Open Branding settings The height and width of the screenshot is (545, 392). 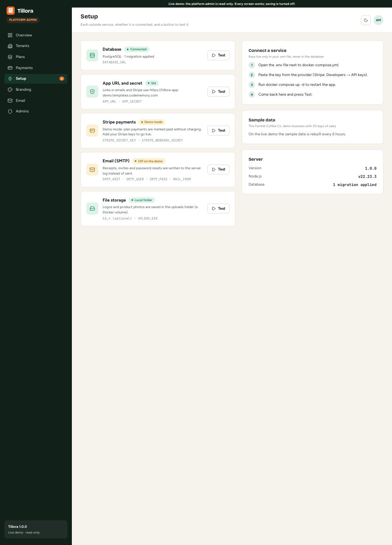[x=36, y=90]
